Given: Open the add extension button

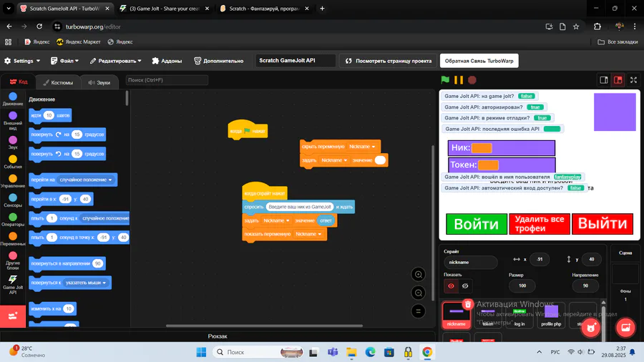Looking at the screenshot, I should click(13, 316).
